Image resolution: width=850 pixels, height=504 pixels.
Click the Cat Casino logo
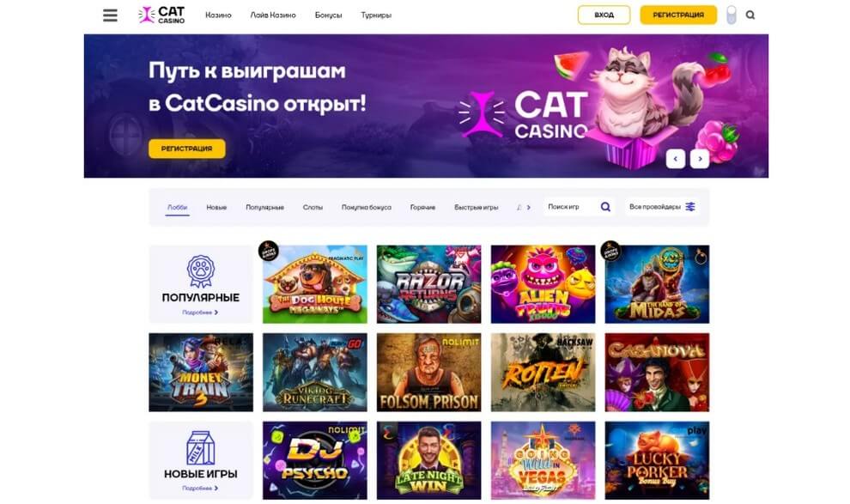[161, 15]
